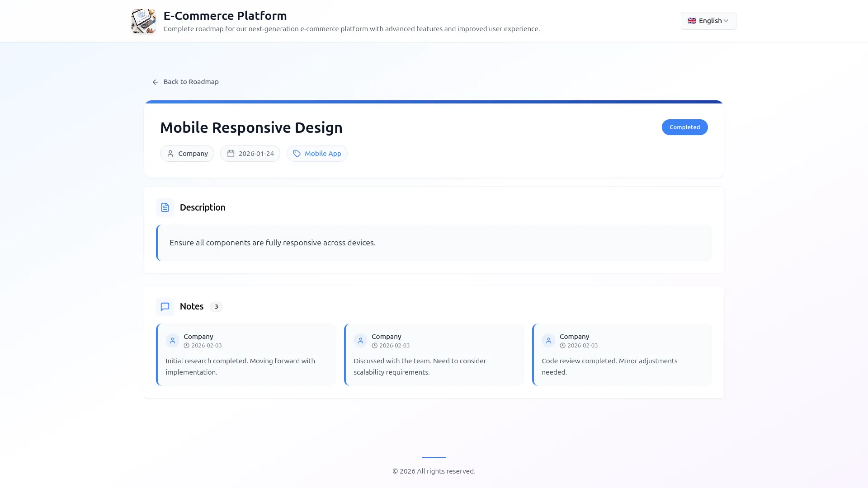Click avatar icon on Initial research note
Image resolution: width=868 pixels, height=488 pixels.
pos(172,341)
